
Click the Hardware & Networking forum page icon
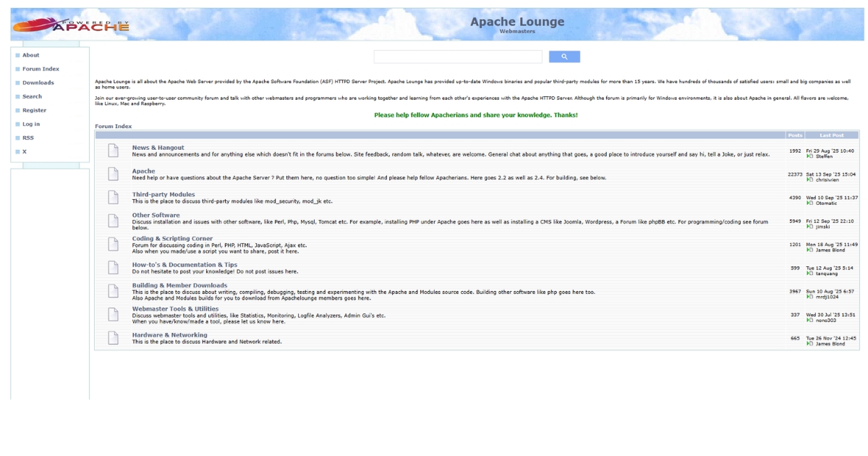coord(113,338)
